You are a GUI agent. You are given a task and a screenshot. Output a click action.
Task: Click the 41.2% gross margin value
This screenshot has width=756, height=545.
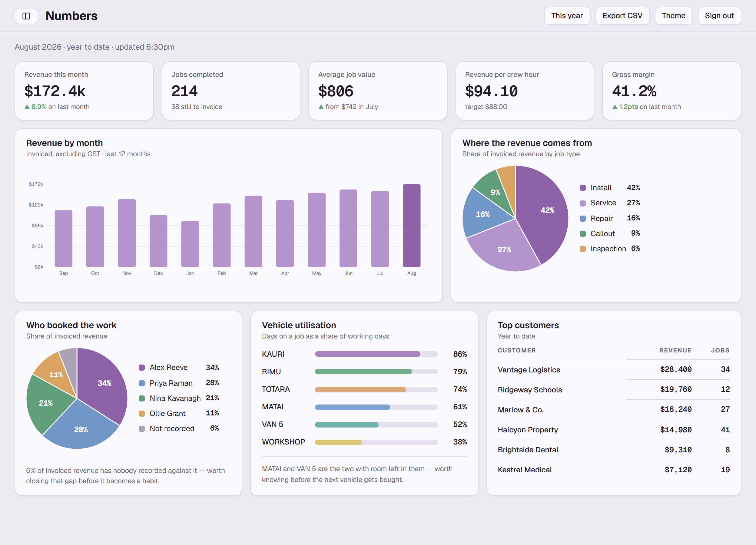[x=634, y=91]
